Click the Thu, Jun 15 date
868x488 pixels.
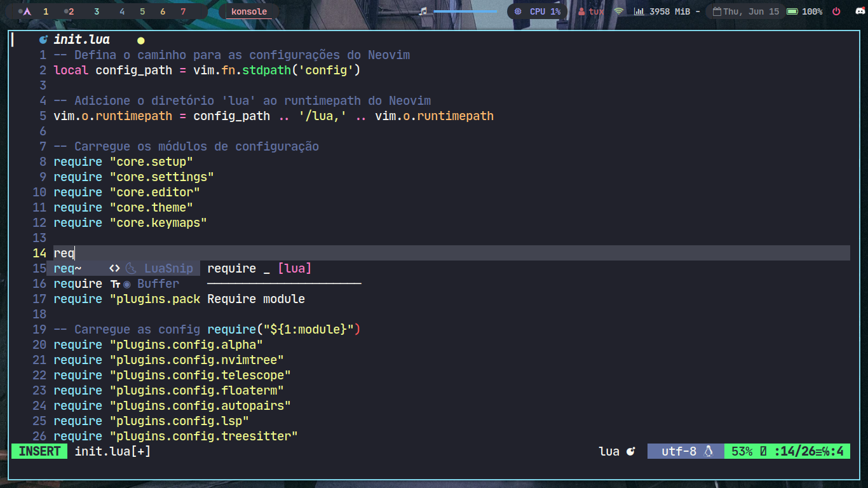751,11
